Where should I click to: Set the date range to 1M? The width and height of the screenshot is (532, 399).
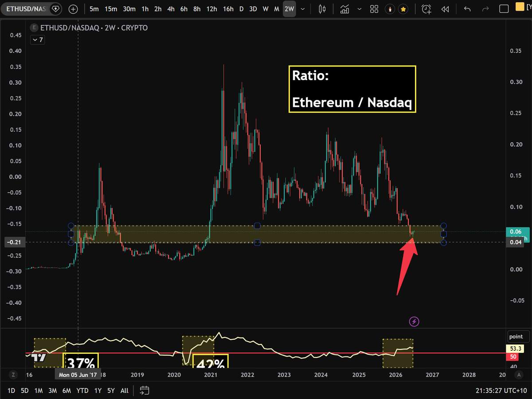point(39,391)
